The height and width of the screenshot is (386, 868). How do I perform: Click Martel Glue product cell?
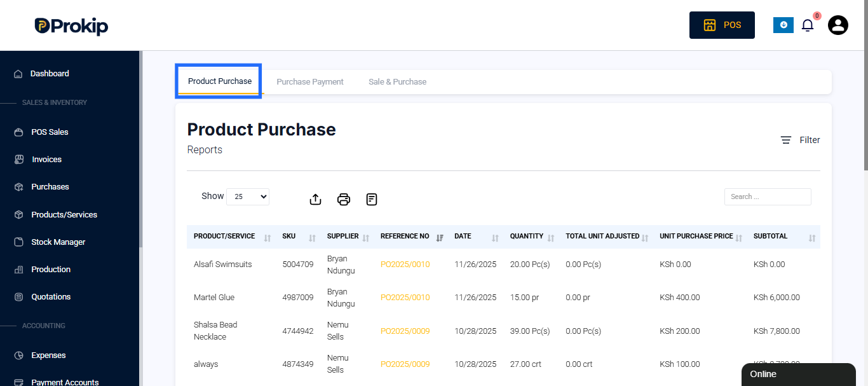[x=214, y=298]
